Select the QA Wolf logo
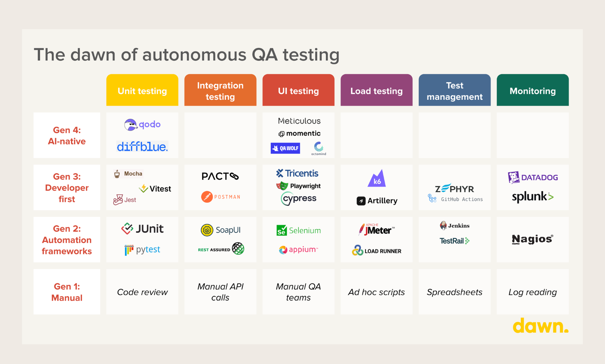 point(285,148)
